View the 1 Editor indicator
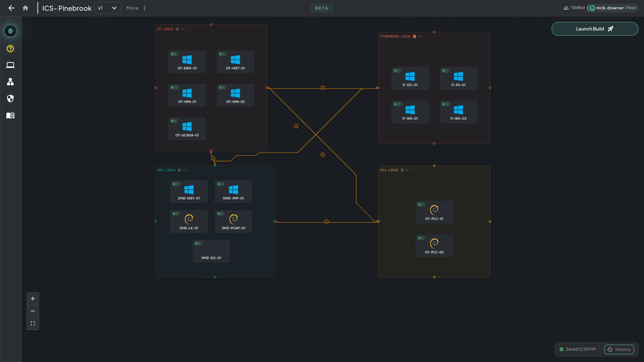Viewport: 644px width, 362px height. pyautogui.click(x=574, y=8)
